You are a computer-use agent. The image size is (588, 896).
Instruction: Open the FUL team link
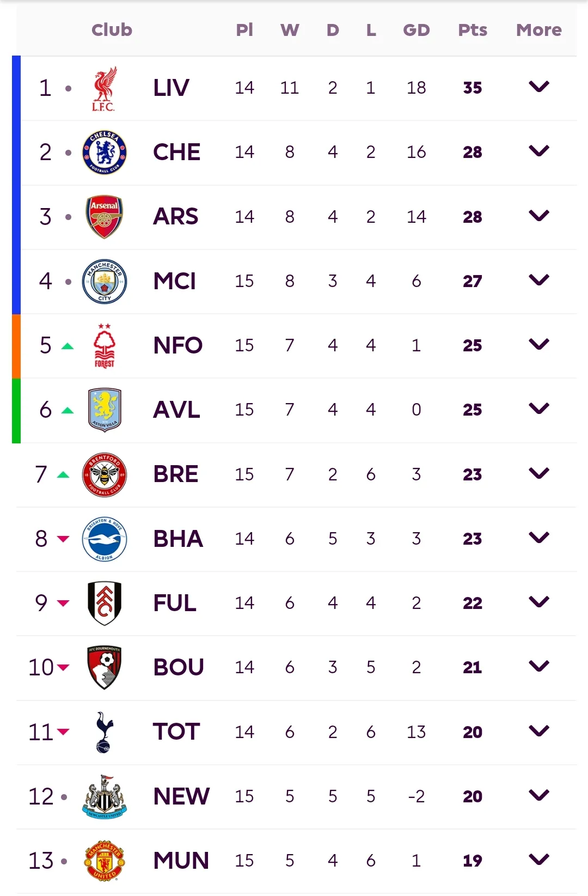coord(175,603)
